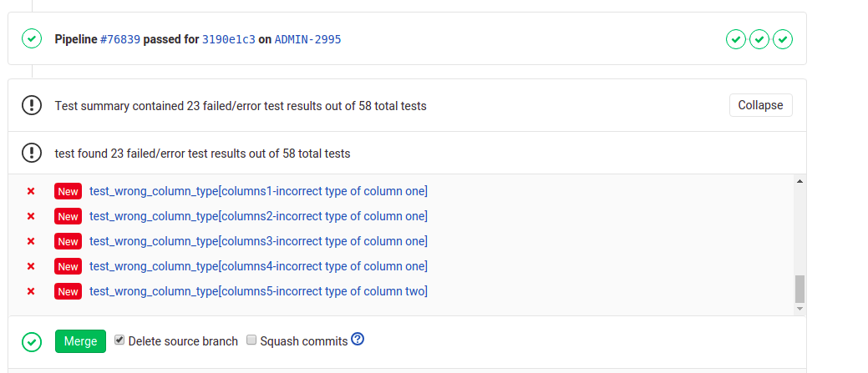The image size is (868, 373).
Task: Click the green Merge button
Action: (80, 341)
